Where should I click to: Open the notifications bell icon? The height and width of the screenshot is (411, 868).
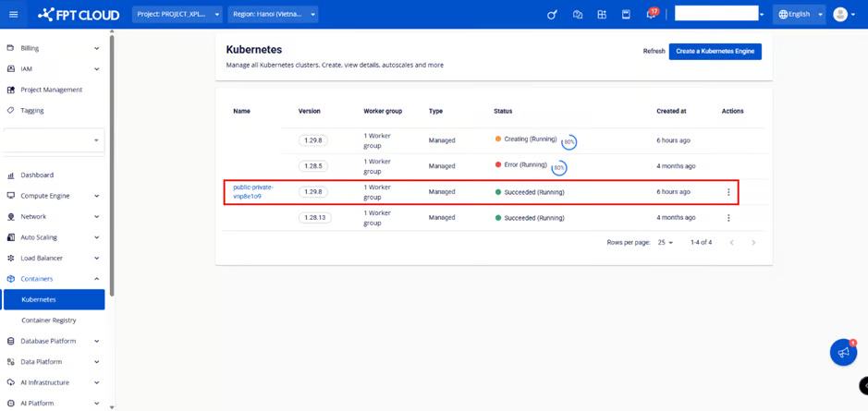tap(651, 15)
